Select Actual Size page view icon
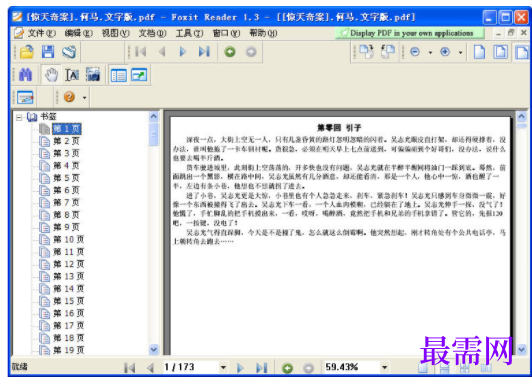This screenshot has height=382, width=532. coord(479,52)
